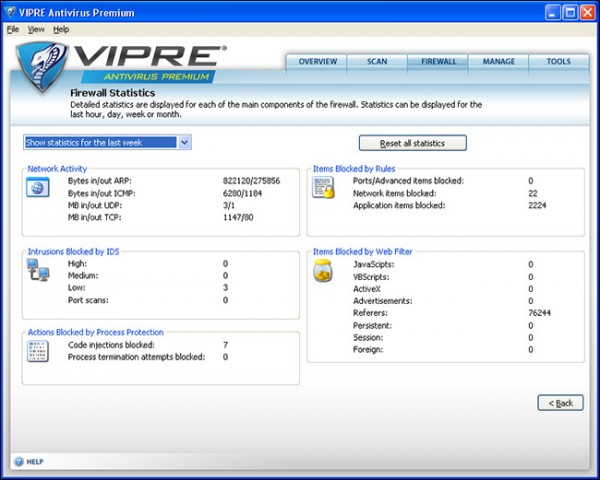Click the MB in/out TCP value 1147/80

click(238, 217)
